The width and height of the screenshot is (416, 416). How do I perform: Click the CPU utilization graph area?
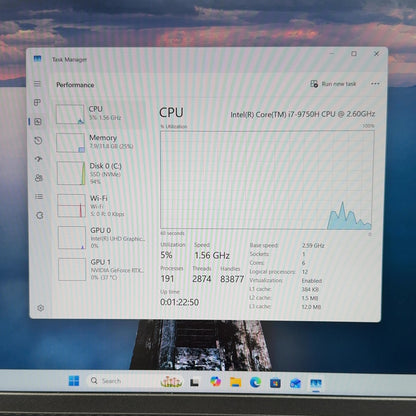click(x=266, y=180)
